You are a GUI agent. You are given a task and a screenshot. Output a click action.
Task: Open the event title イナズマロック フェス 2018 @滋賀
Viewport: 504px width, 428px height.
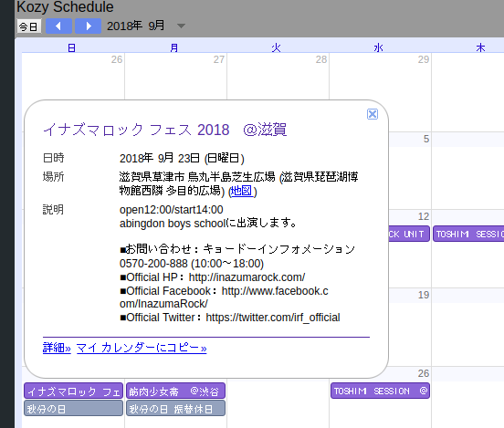164,130
